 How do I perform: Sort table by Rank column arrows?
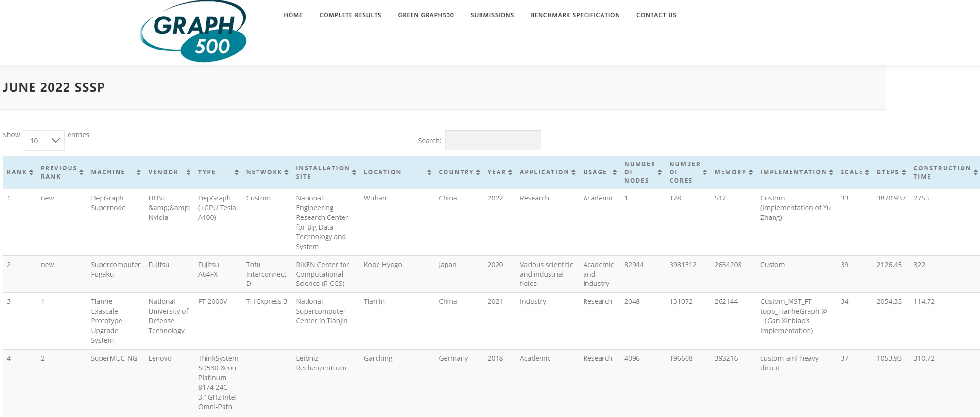(31, 172)
